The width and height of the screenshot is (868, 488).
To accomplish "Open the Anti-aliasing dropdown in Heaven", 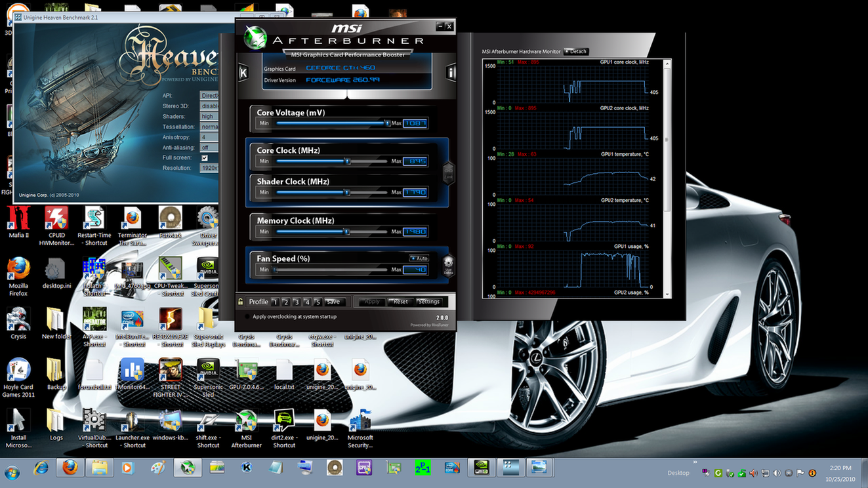I will pyautogui.click(x=209, y=148).
